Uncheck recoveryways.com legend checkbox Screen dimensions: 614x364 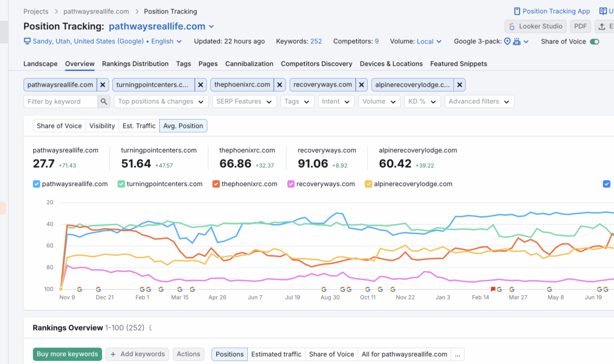[291, 184]
